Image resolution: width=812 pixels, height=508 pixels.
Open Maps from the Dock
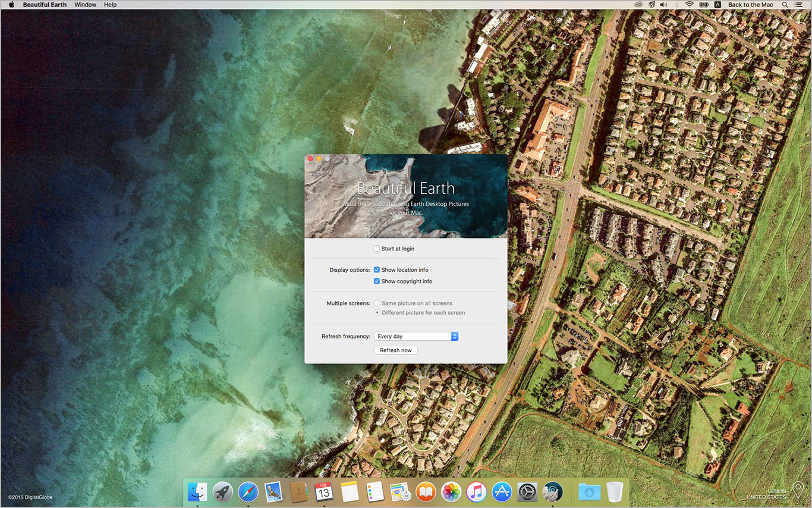(400, 492)
